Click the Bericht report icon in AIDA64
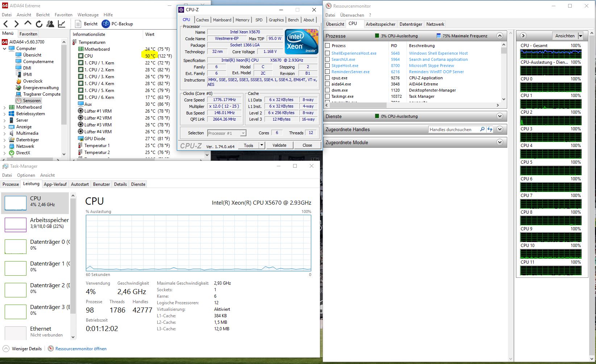The height and width of the screenshot is (364, 596). pos(78,24)
